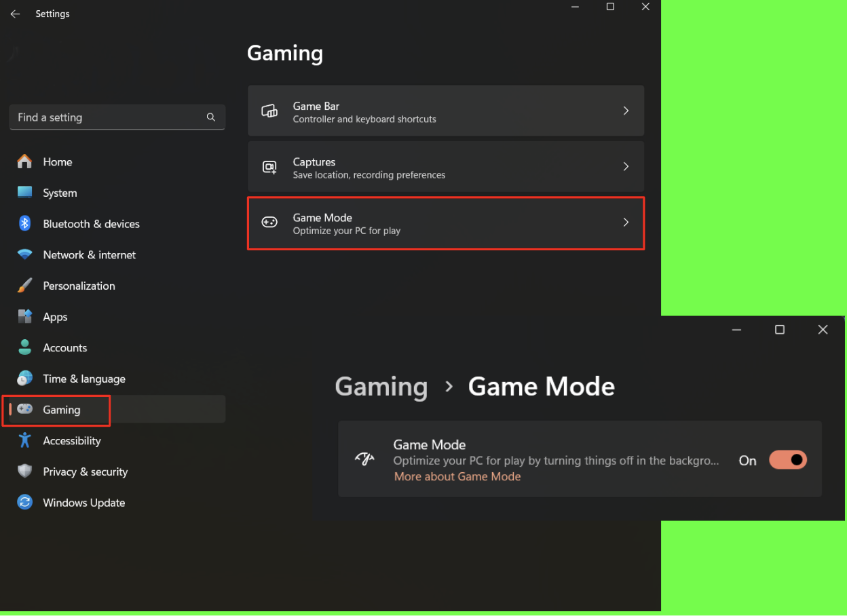This screenshot has width=847, height=616.
Task: Click the Bluetooth icon in sidebar
Action: [24, 223]
